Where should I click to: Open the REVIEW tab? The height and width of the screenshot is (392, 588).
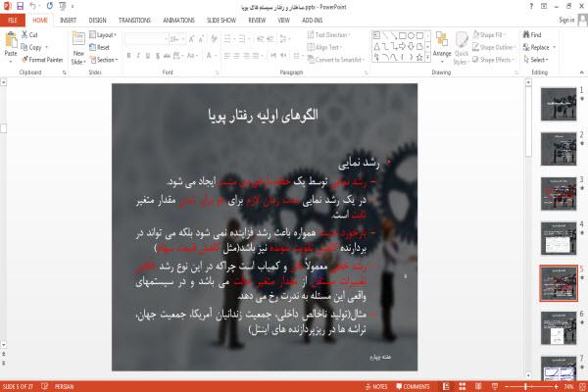point(257,21)
